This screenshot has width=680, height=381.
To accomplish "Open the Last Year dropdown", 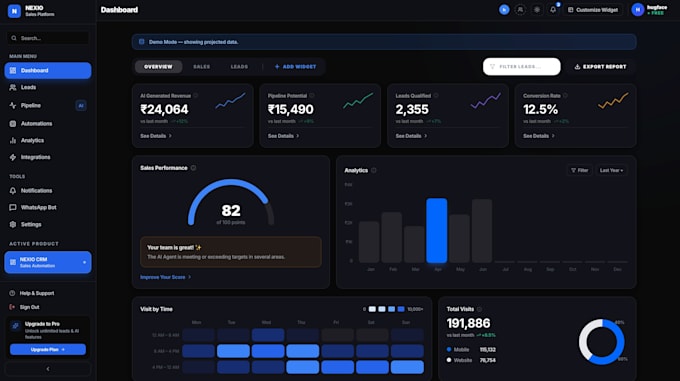I will pos(611,170).
